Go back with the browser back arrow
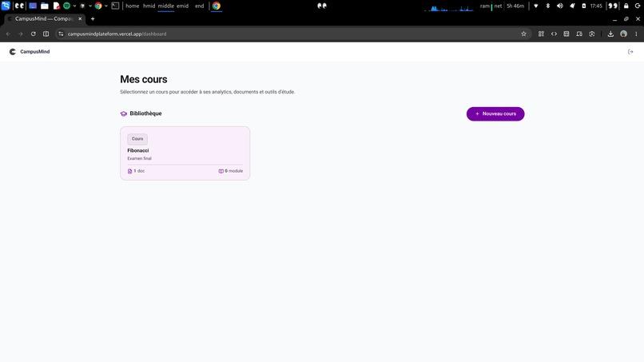The height and width of the screenshot is (362, 644). coord(8,34)
